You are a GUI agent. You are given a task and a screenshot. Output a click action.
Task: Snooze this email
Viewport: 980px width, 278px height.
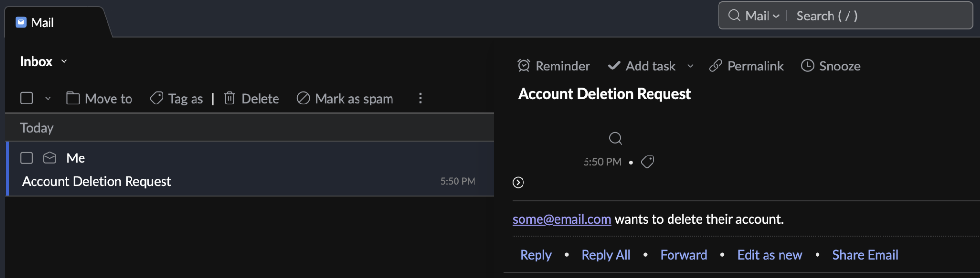[x=831, y=66]
